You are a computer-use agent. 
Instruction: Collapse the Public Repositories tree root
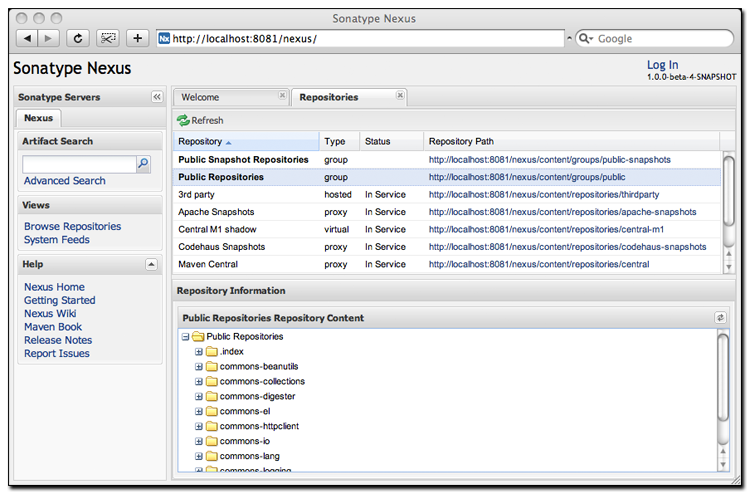[185, 337]
